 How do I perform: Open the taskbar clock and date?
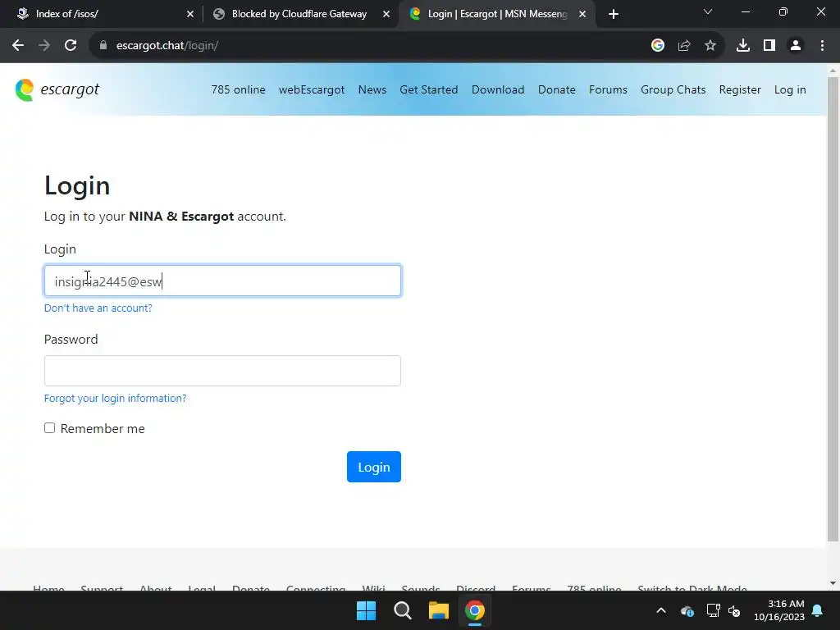(x=779, y=610)
